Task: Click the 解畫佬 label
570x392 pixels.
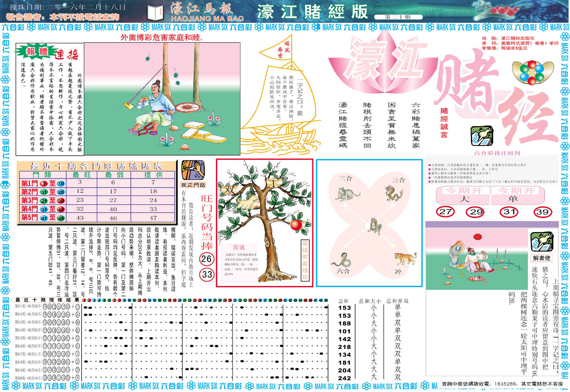Action: (542, 258)
